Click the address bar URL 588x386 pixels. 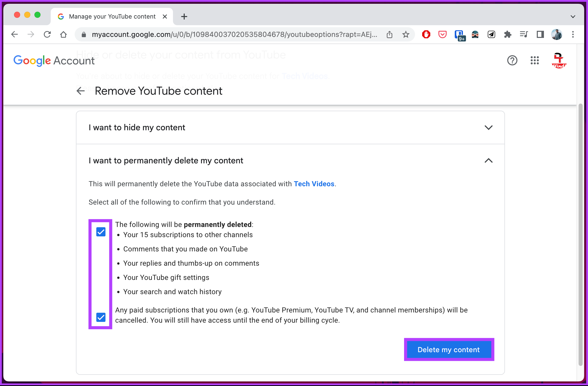[234, 34]
